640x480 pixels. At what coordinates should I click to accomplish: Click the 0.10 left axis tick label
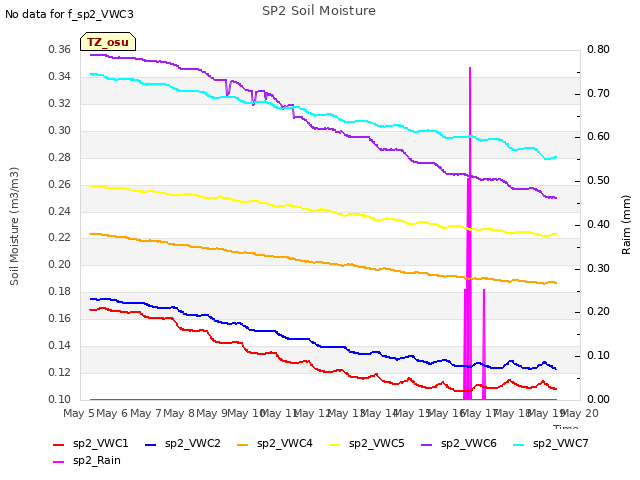[x=60, y=399]
